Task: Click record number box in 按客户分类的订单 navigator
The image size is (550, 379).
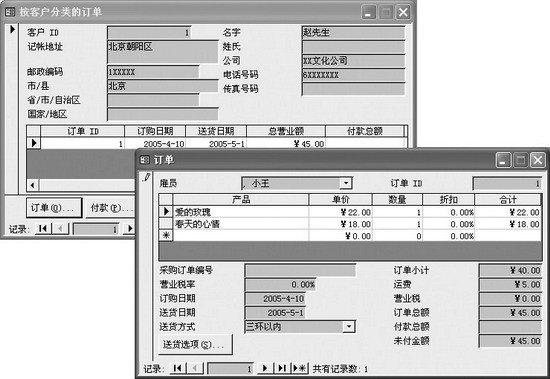Action: (96, 229)
